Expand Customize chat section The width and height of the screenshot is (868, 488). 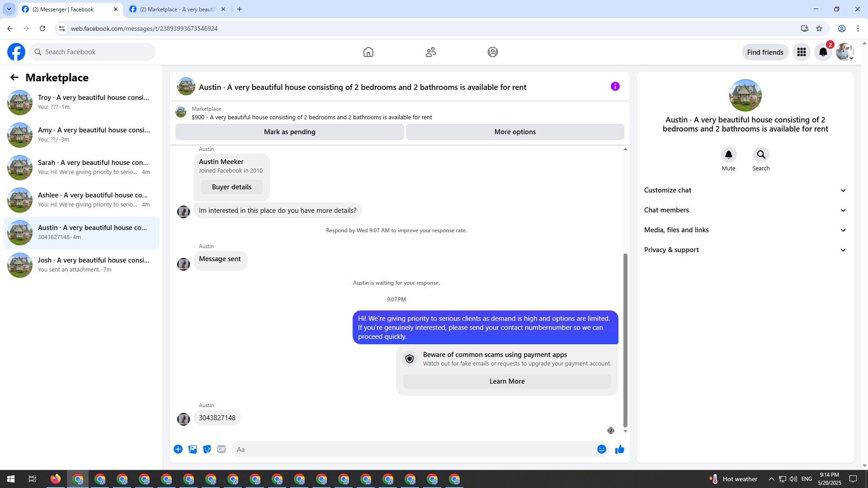pyautogui.click(x=745, y=190)
